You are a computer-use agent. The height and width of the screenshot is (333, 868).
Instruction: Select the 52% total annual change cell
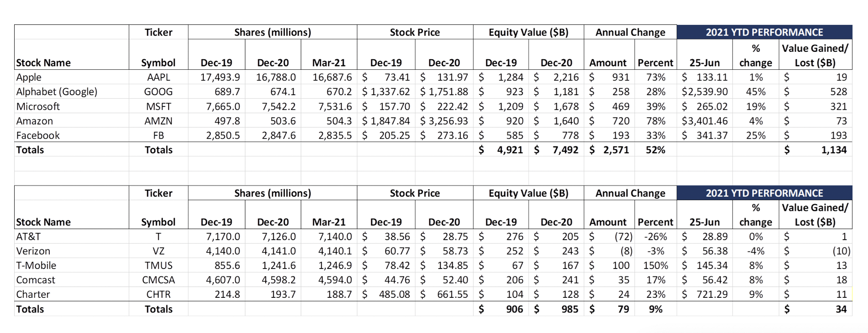pyautogui.click(x=655, y=150)
